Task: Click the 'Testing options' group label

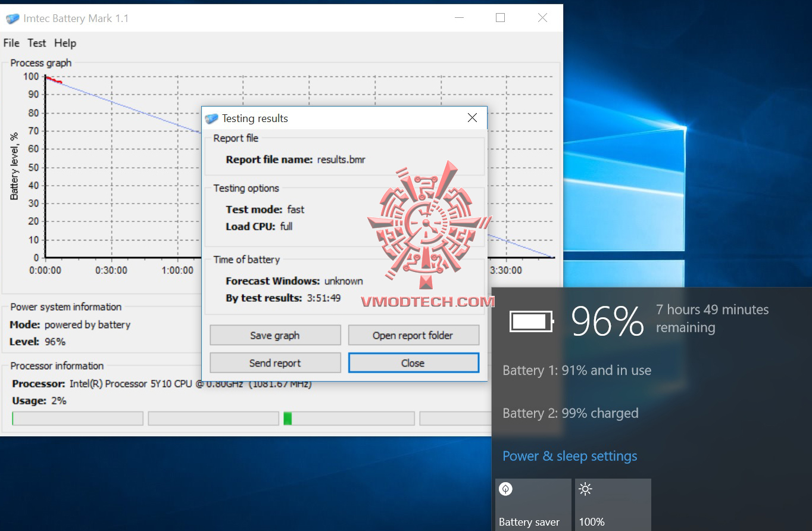Action: point(246,188)
